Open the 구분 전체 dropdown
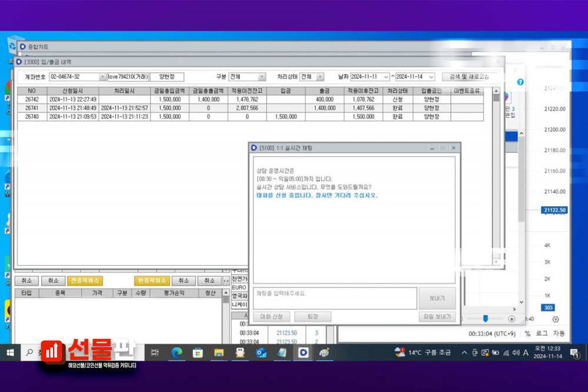This screenshot has height=392, width=588. click(262, 77)
